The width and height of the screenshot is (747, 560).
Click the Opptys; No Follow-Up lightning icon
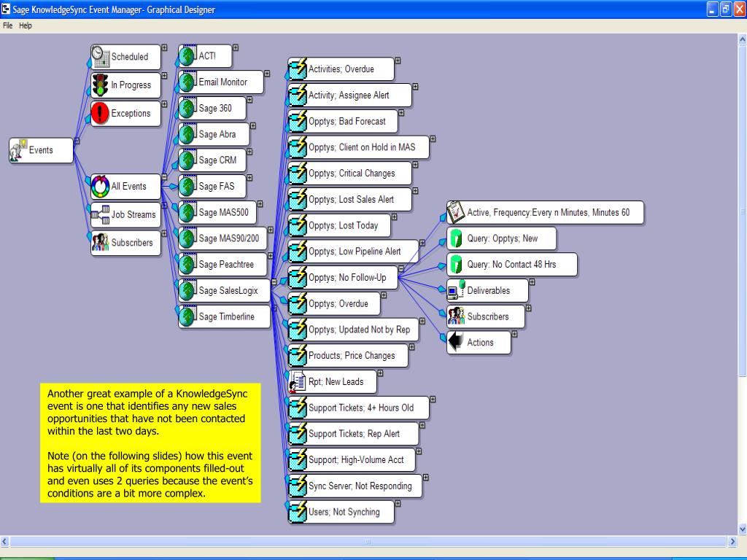point(298,278)
